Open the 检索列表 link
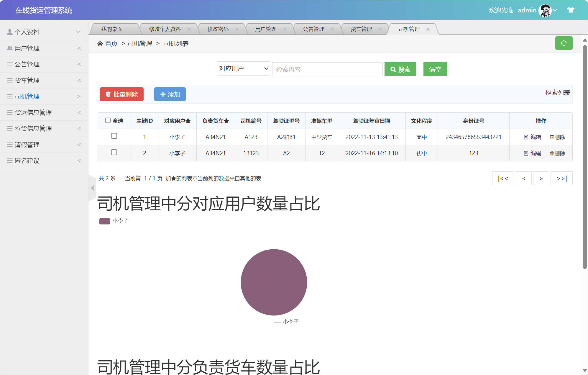Screen dimensions: 588x375 pyautogui.click(x=558, y=93)
